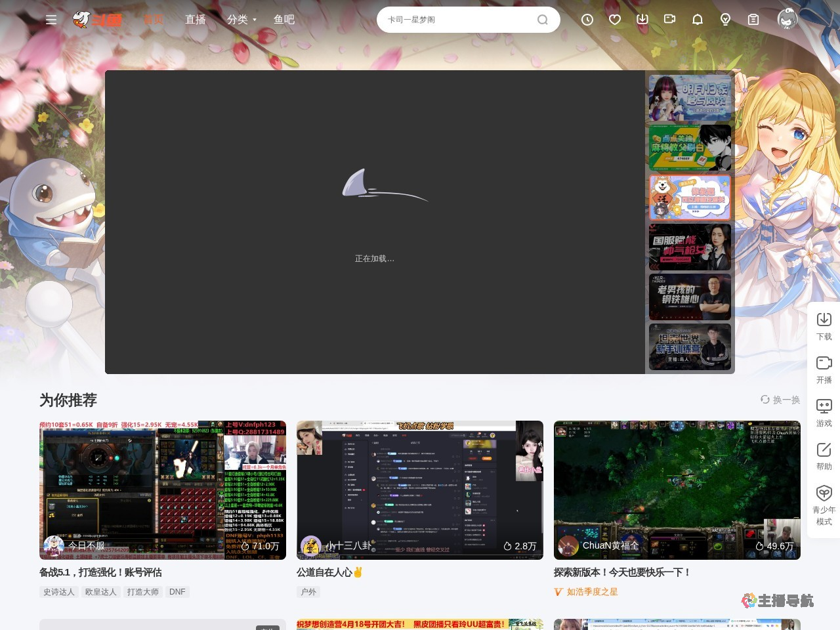Viewport: 840px width, 630px height.
Task: Select the 坦克世界新手训练营 banner thumbnail
Action: (x=690, y=346)
